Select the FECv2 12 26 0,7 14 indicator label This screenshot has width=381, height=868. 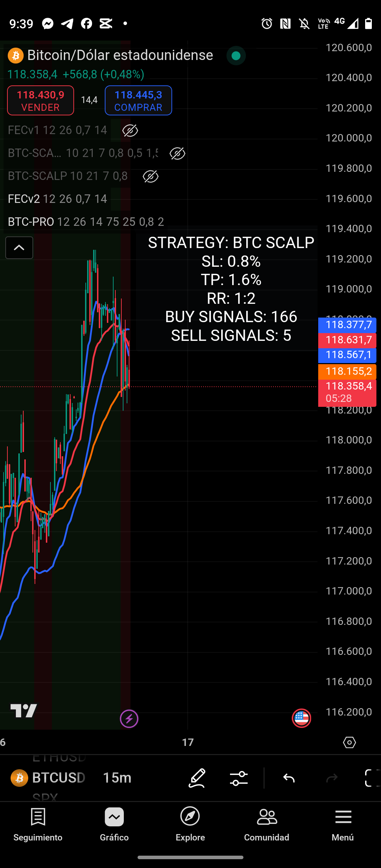point(58,199)
